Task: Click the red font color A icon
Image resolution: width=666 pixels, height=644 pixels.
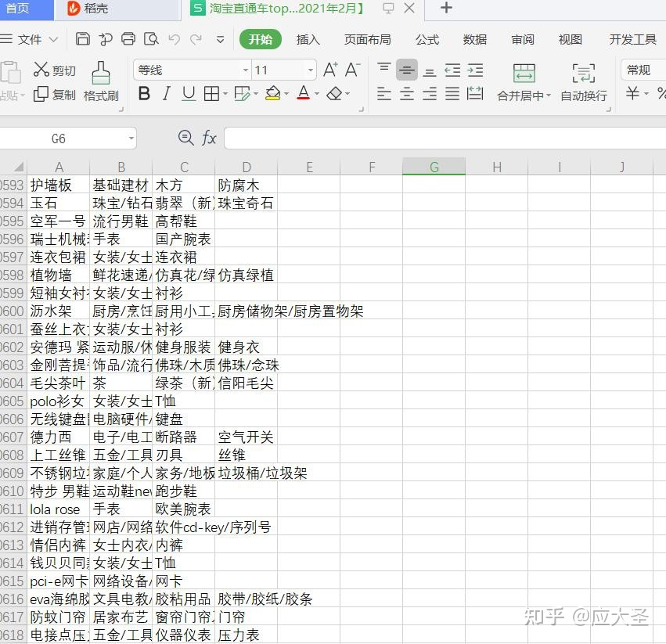Action: [304, 92]
